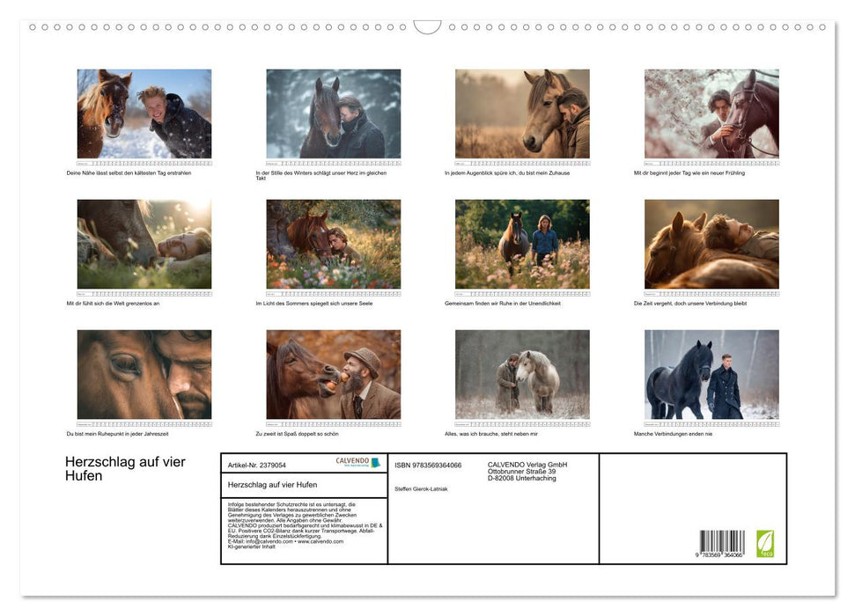Click 'Artikel-Nr. 2379054' text
855x616 pixels.
point(257,465)
